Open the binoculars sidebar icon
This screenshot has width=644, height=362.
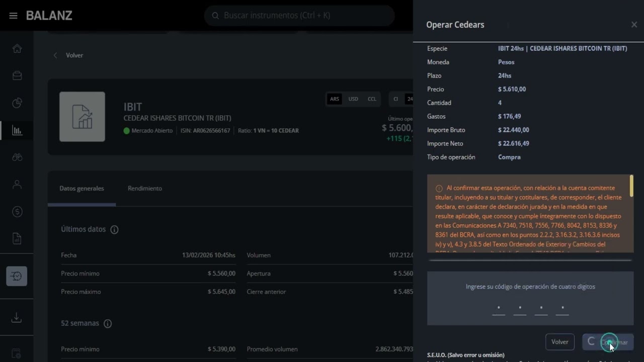[17, 157]
